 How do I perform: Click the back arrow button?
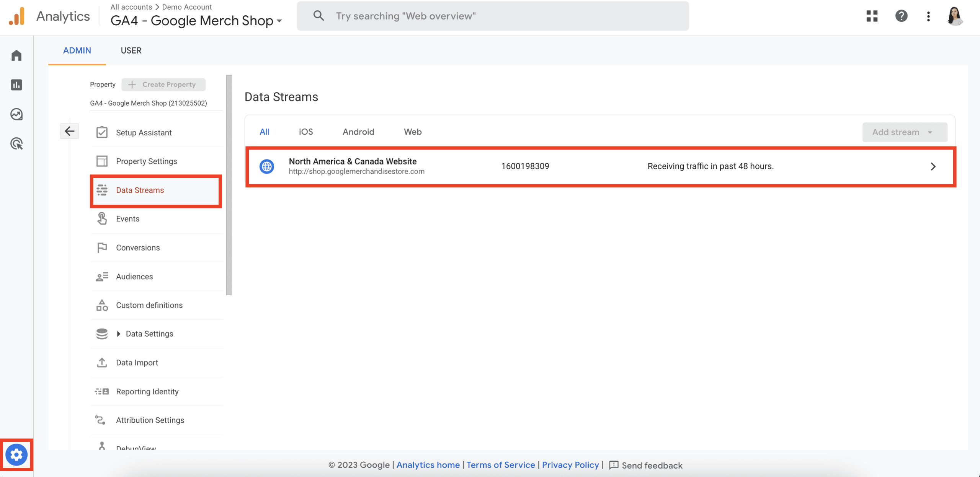tap(69, 131)
